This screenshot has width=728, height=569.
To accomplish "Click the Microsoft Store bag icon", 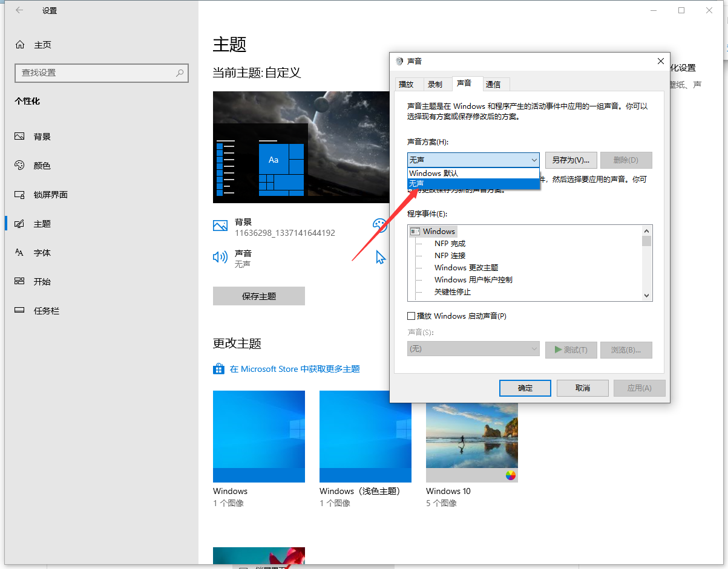I will [219, 369].
